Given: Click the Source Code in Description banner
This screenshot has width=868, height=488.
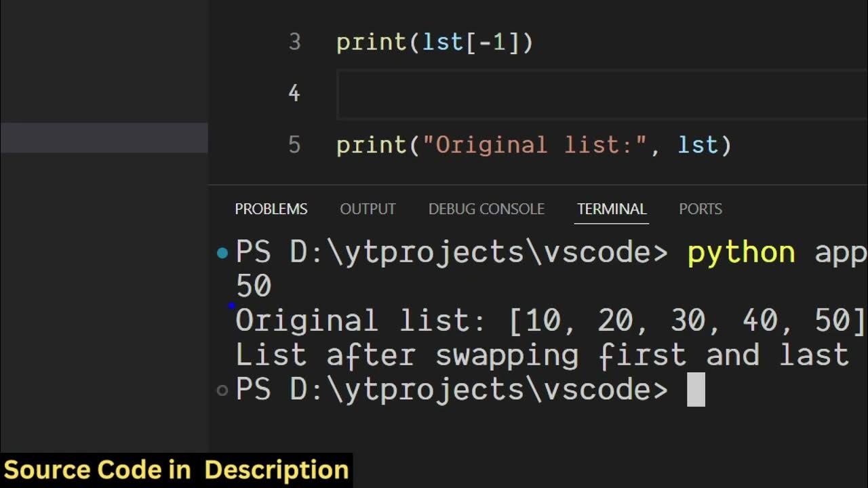Looking at the screenshot, I should (176, 470).
